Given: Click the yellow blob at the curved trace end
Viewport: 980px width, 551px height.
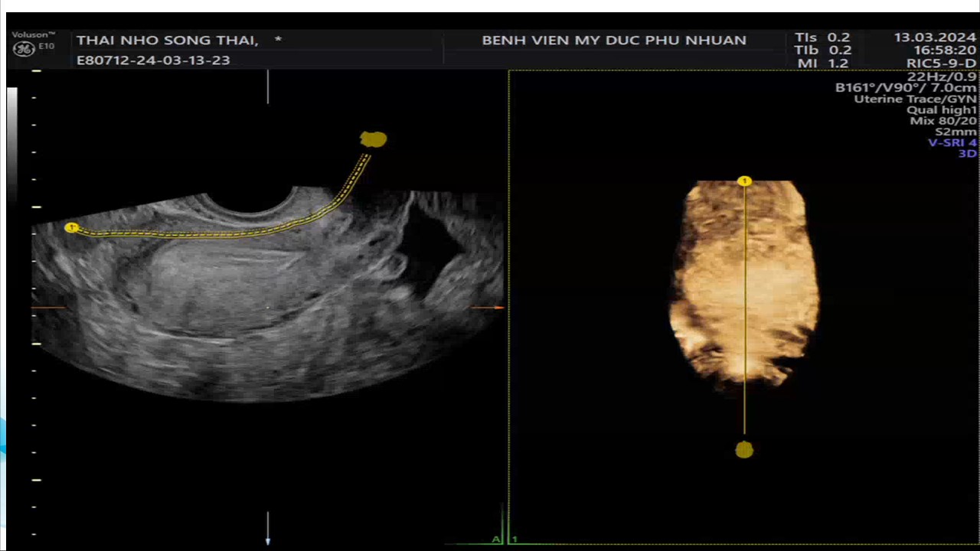Looking at the screenshot, I should point(374,139).
